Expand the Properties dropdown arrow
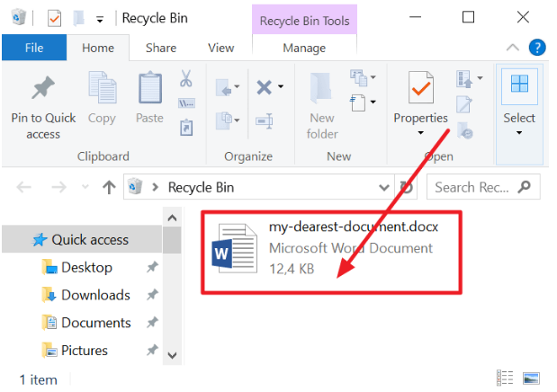This screenshot has width=557, height=392. click(420, 134)
